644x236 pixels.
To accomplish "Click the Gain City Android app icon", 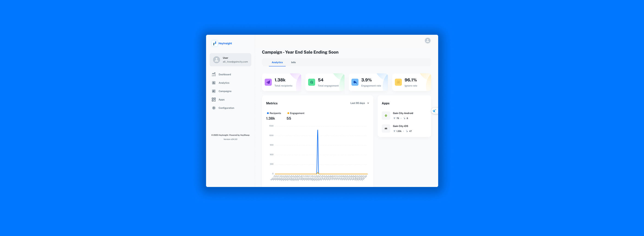I will coord(386,115).
